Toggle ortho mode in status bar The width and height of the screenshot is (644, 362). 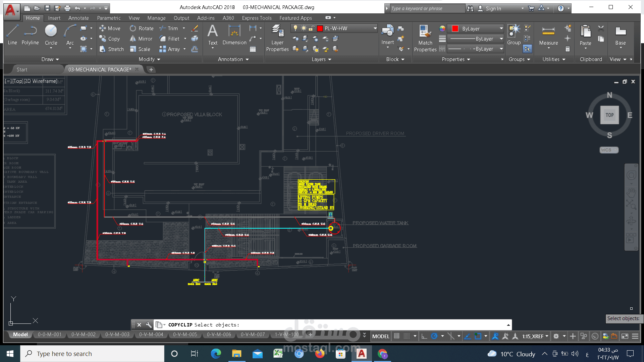[424, 336]
